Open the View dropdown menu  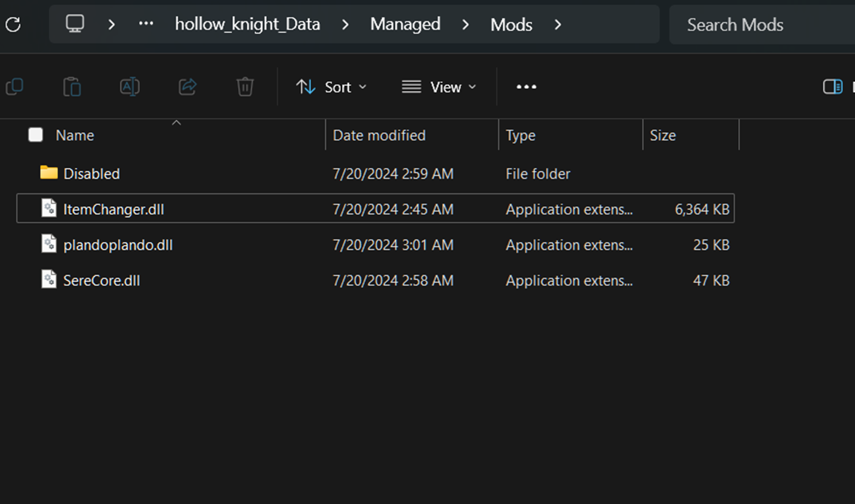[x=439, y=87]
